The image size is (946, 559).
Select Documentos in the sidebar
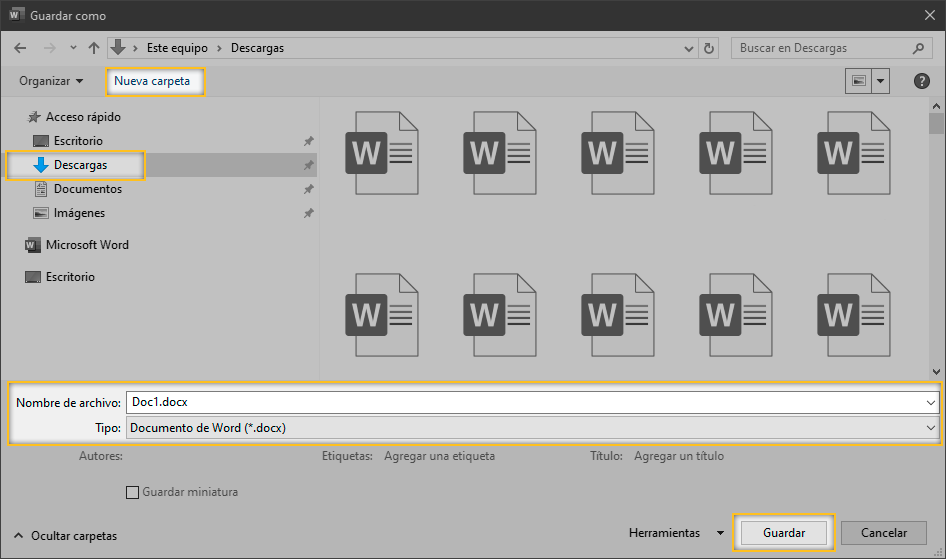(87, 189)
